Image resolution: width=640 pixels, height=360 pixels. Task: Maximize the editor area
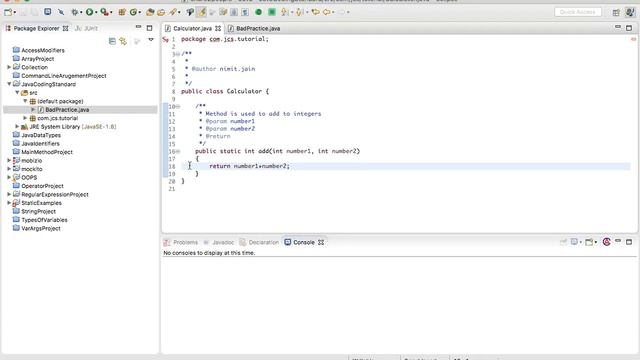[629, 28]
